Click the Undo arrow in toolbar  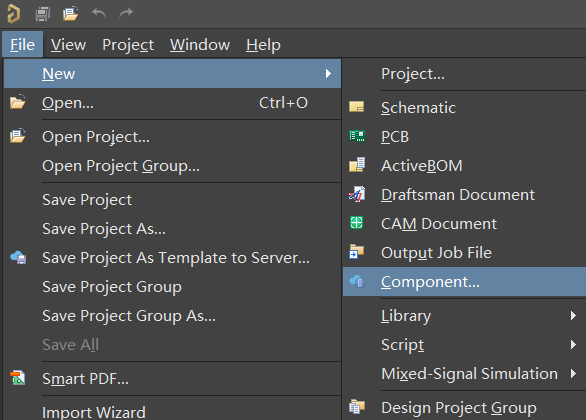pos(99,13)
